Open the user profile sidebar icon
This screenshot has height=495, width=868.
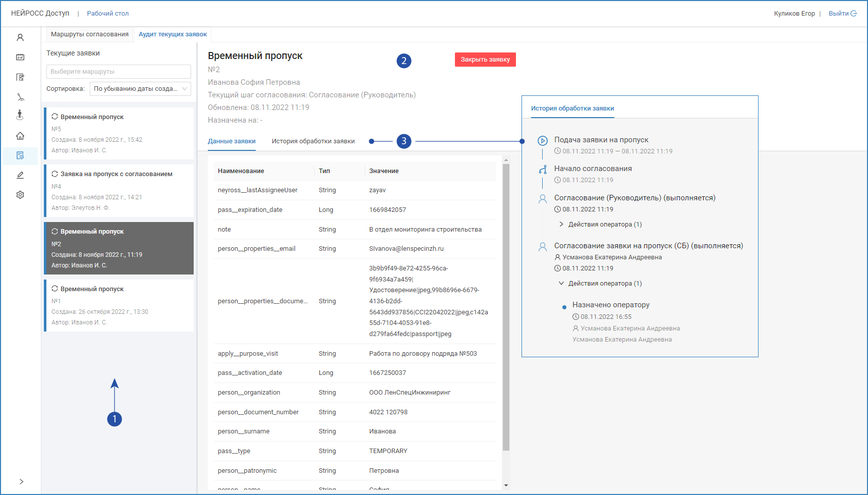pos(20,37)
